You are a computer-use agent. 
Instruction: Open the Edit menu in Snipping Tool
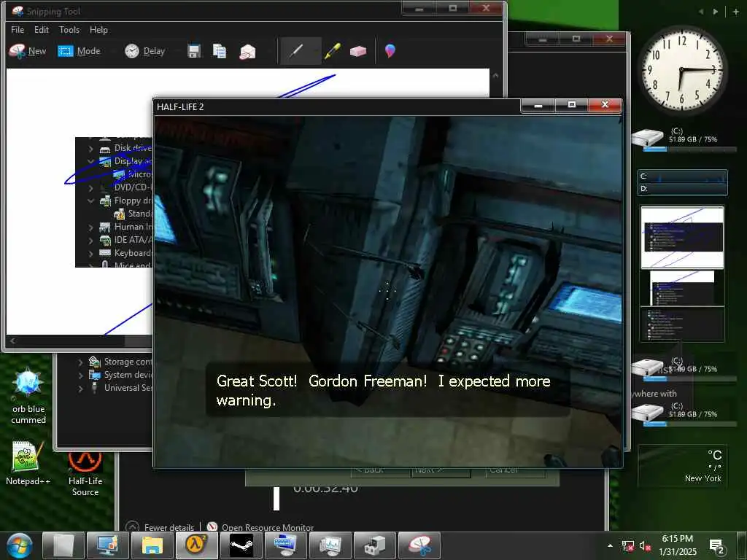[x=42, y=29]
